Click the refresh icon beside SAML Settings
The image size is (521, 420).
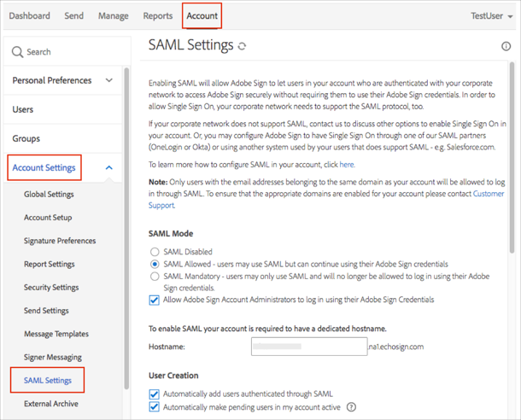(x=243, y=46)
